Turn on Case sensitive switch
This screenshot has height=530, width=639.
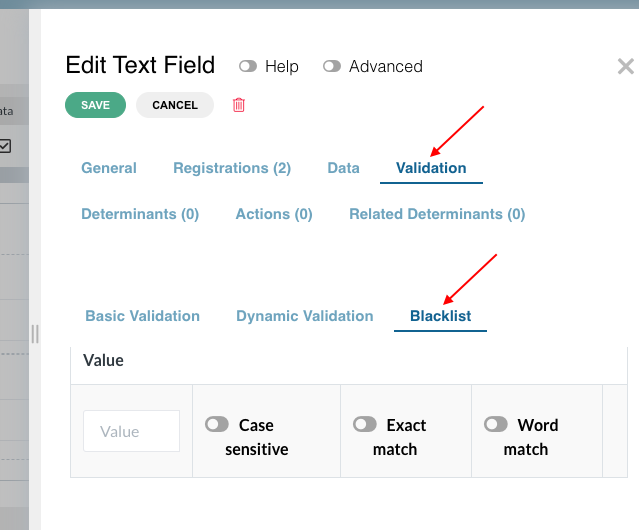pyautogui.click(x=217, y=424)
